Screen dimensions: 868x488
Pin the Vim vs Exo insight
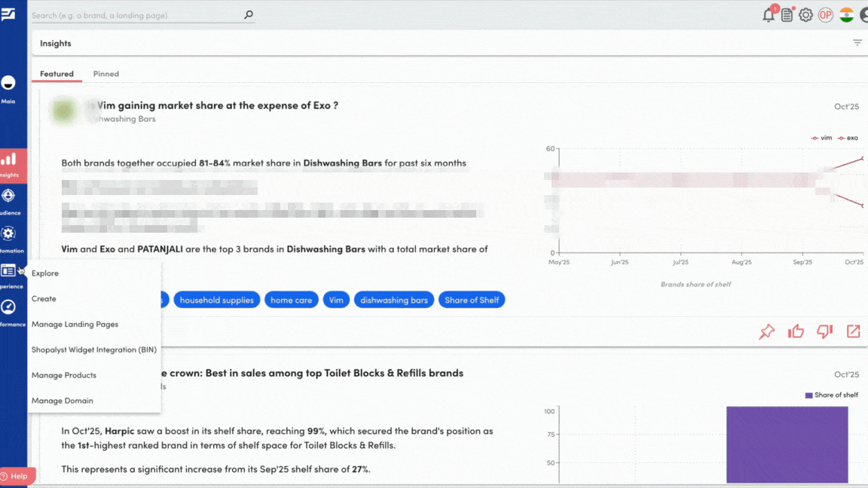(x=767, y=331)
